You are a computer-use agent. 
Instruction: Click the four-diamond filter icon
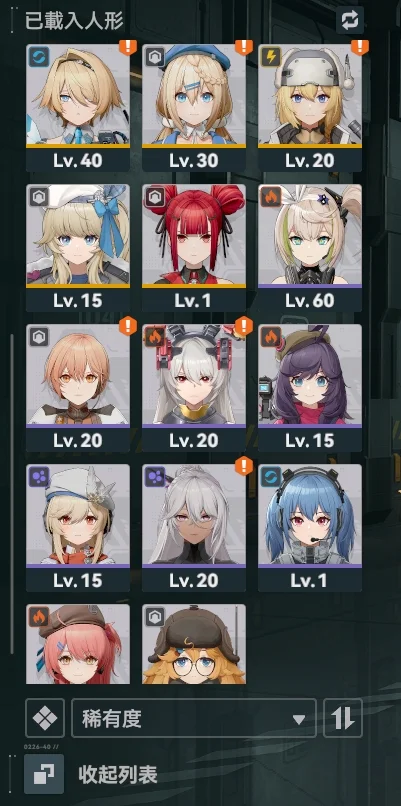[x=45, y=718]
